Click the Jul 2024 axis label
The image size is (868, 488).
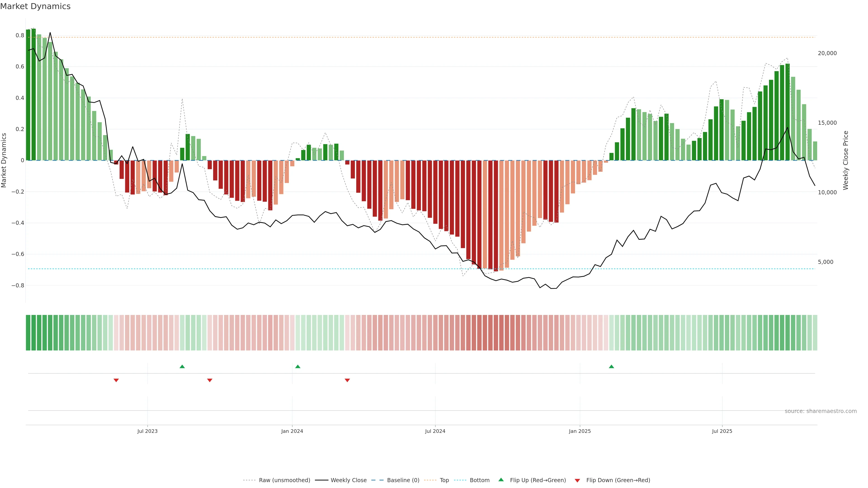pos(435,431)
